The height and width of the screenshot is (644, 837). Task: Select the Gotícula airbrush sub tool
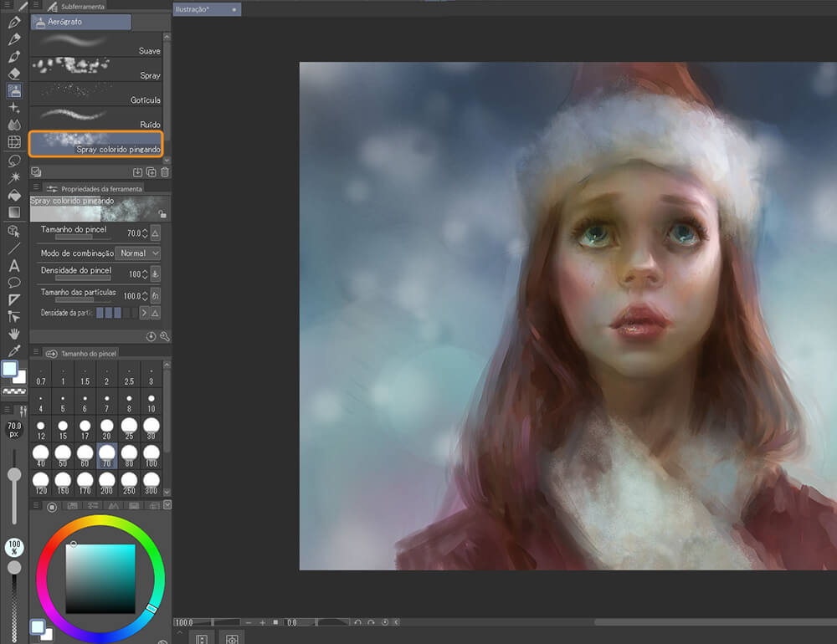96,94
